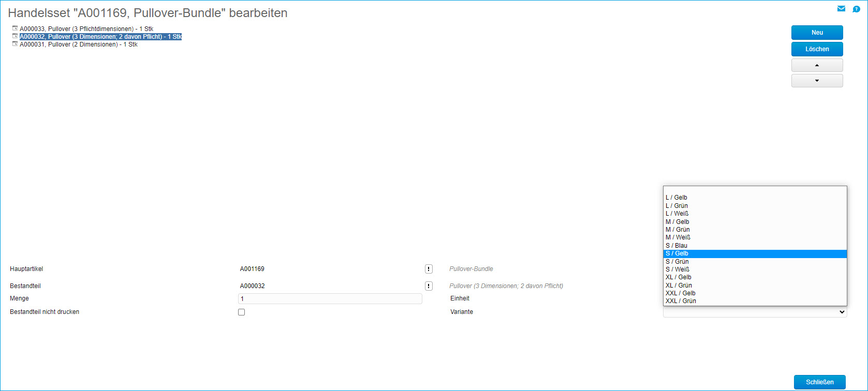
Task: Select A000032 Pullover (3 Dimensionen; 2 davon Pflicht) entry
Action: [x=101, y=37]
